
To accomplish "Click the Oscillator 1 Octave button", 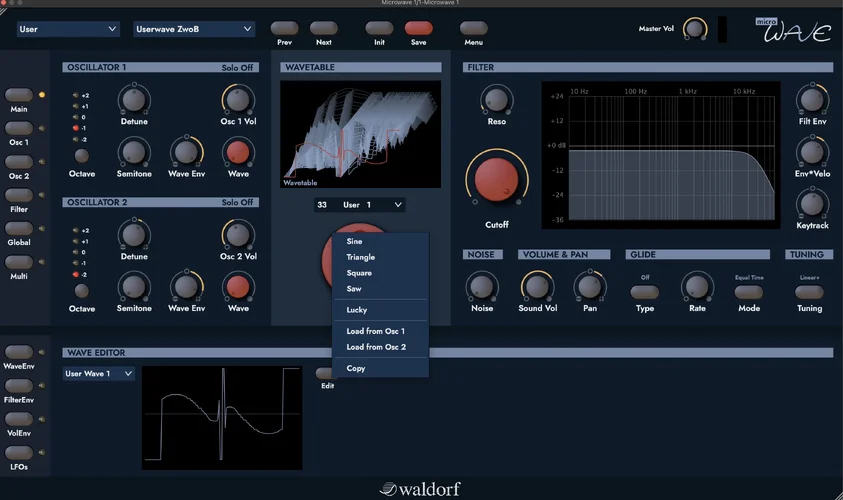I will point(82,156).
